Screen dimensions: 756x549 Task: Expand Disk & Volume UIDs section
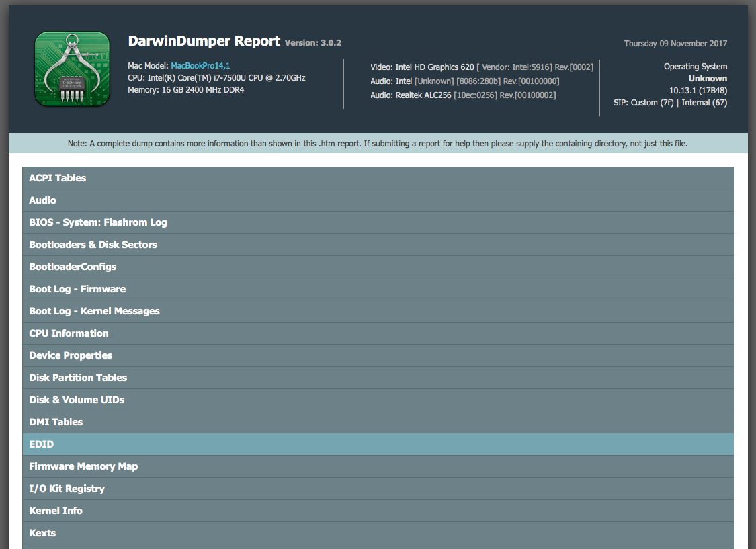(x=77, y=400)
